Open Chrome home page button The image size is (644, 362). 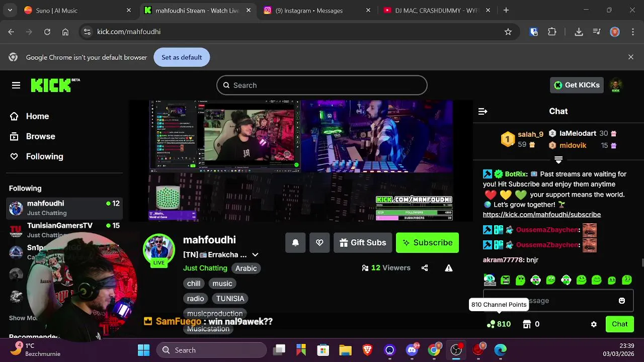coord(65,32)
